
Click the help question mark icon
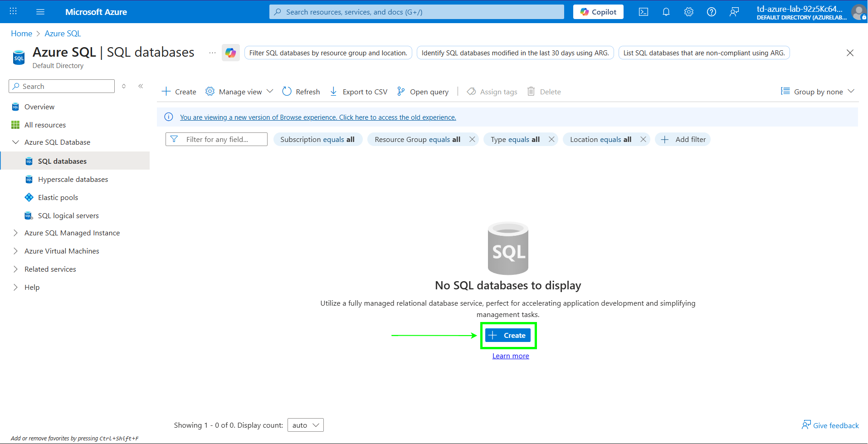(x=711, y=12)
